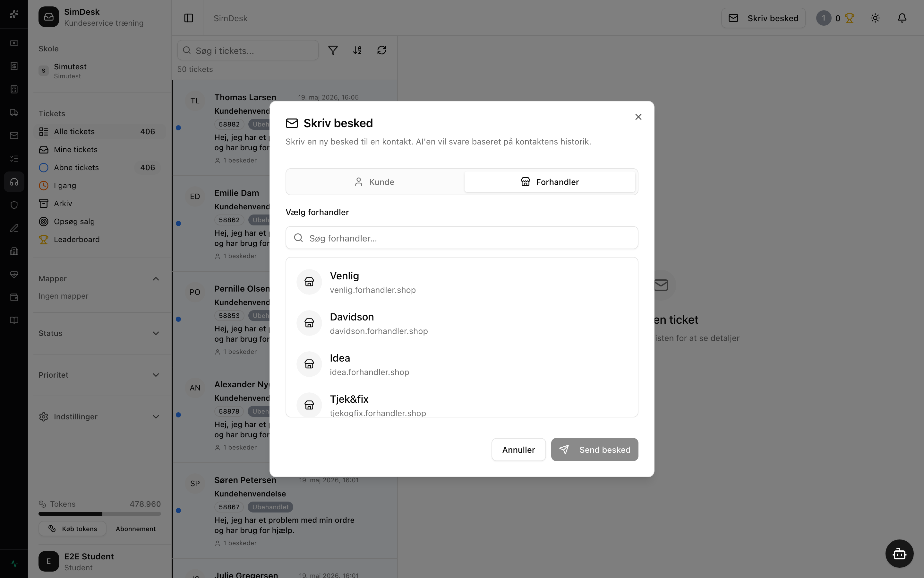Switch to the Kunde tab
Viewport: 924px width, 578px height.
tap(374, 182)
